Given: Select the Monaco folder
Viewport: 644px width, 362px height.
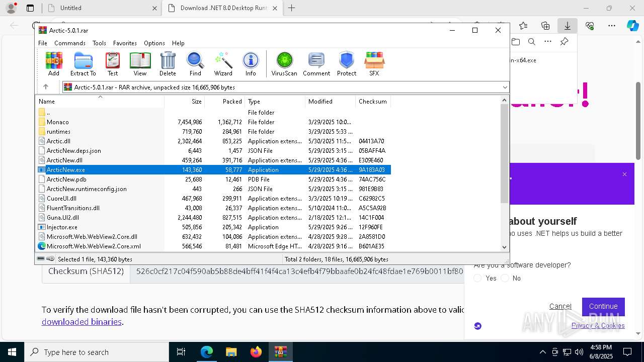Looking at the screenshot, I should (57, 122).
